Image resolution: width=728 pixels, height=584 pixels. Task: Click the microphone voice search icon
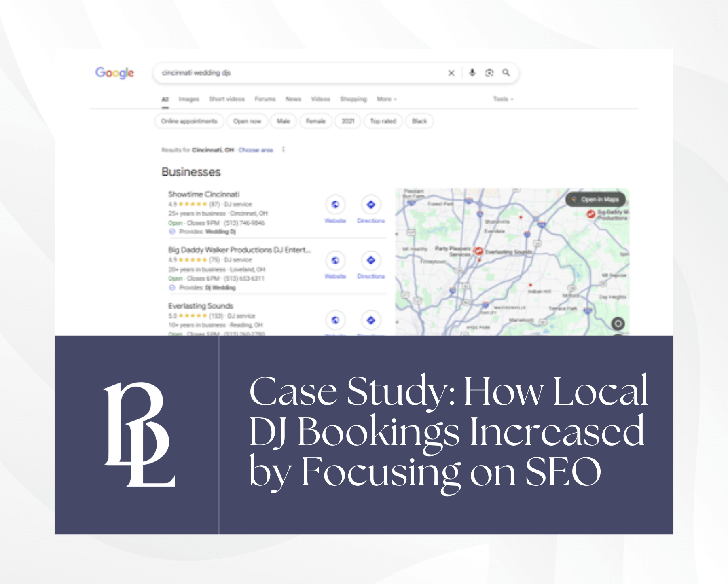pyautogui.click(x=472, y=73)
